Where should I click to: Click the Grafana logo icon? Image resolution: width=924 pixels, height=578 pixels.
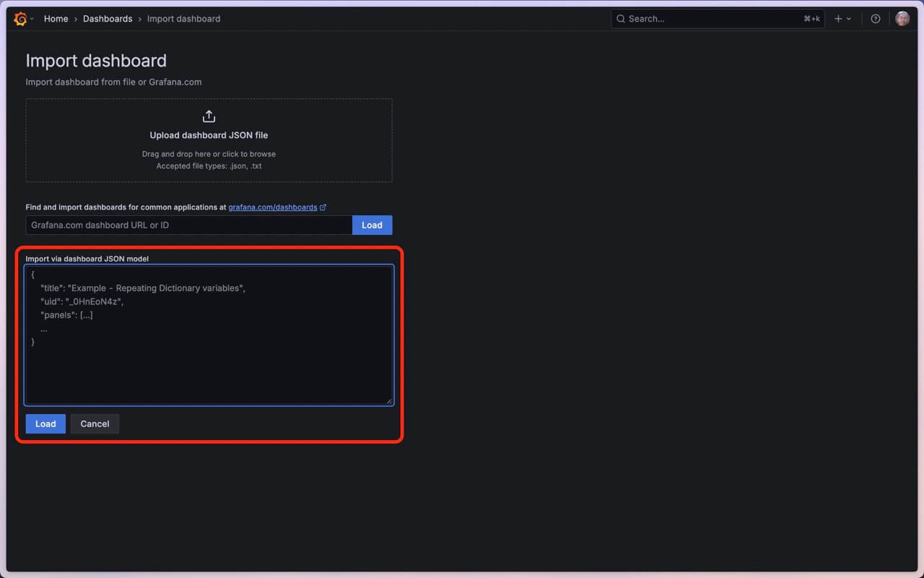point(20,19)
